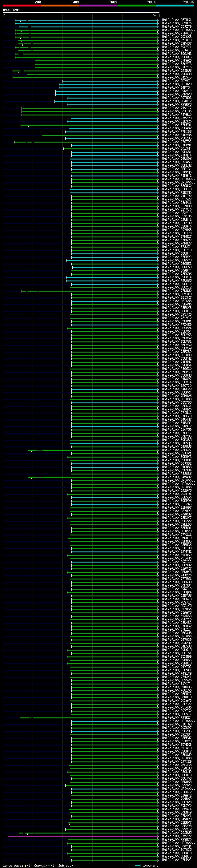
Task: Select the UniRef100_B5T070 label
Action: tap(176, 40)
